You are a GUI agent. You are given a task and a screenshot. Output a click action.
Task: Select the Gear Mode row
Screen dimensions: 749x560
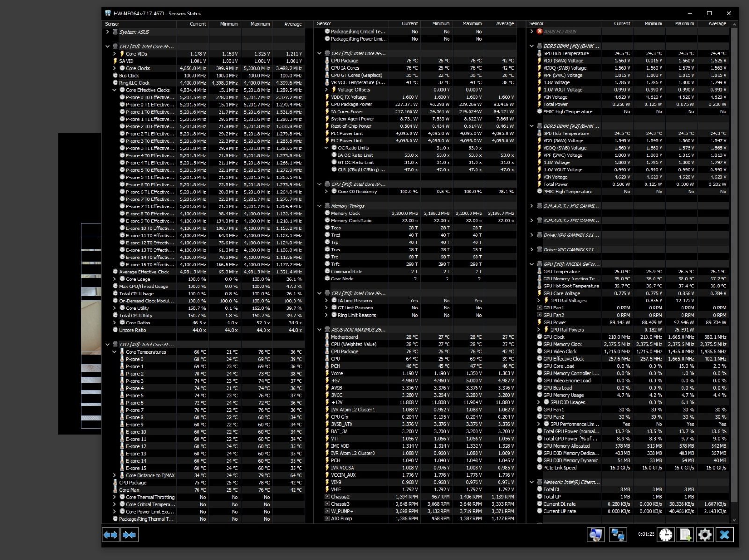[416, 279]
